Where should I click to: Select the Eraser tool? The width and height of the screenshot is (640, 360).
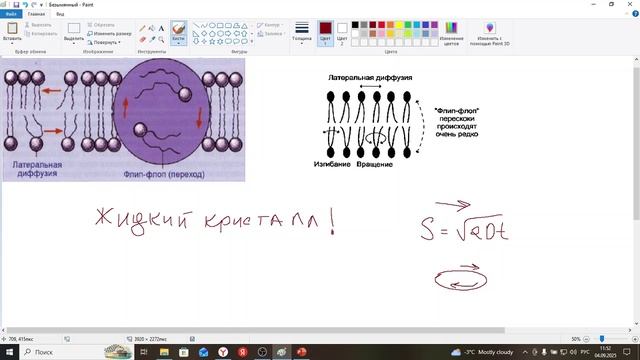(142, 40)
